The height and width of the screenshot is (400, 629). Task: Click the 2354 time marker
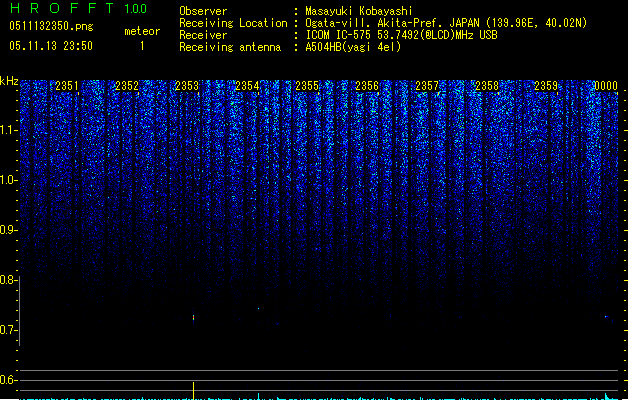(x=247, y=86)
